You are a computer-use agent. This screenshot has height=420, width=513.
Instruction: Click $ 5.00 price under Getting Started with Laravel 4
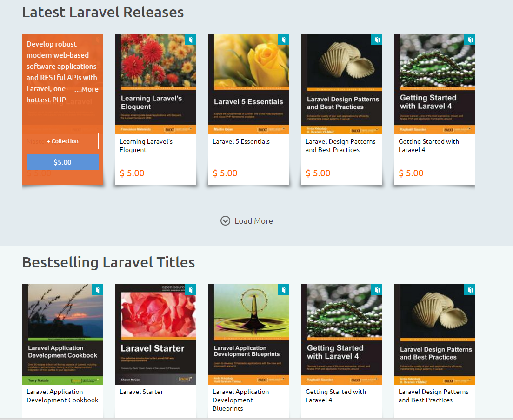[411, 173]
